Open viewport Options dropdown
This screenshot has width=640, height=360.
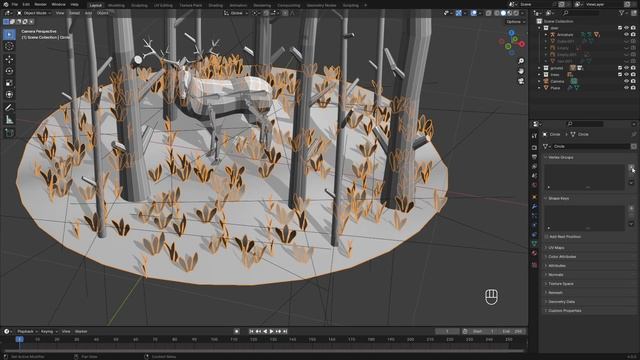point(516,22)
